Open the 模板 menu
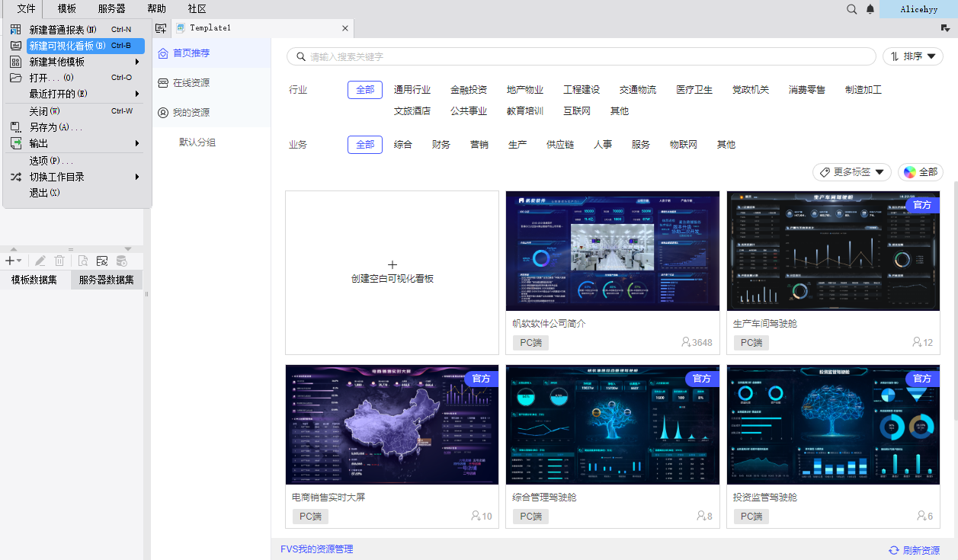 (x=67, y=9)
